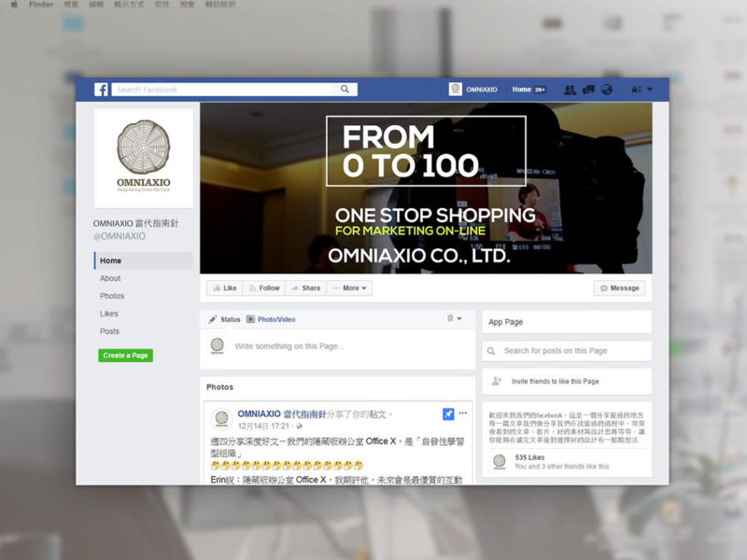Click the 535 Likes count
The image size is (747, 560).
[x=529, y=457]
